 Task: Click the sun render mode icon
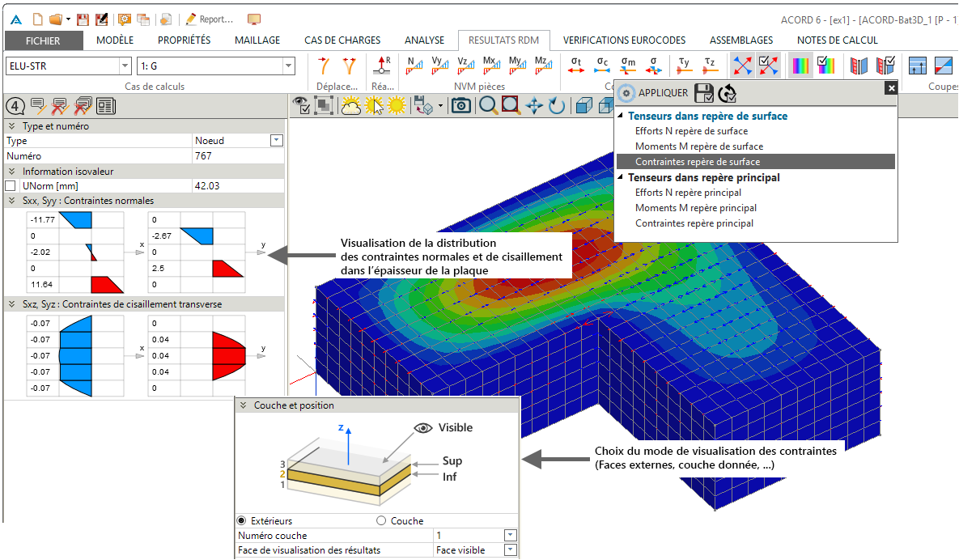pyautogui.click(x=397, y=106)
